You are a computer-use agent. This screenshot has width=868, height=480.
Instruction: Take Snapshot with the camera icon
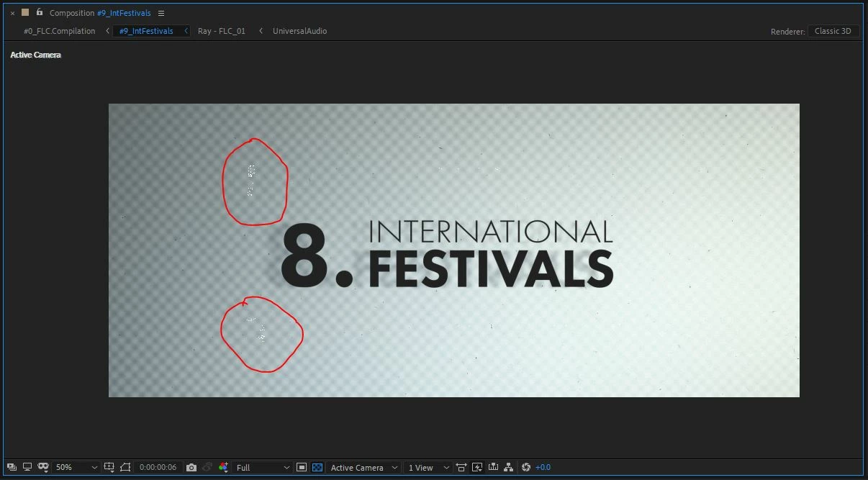coord(191,467)
